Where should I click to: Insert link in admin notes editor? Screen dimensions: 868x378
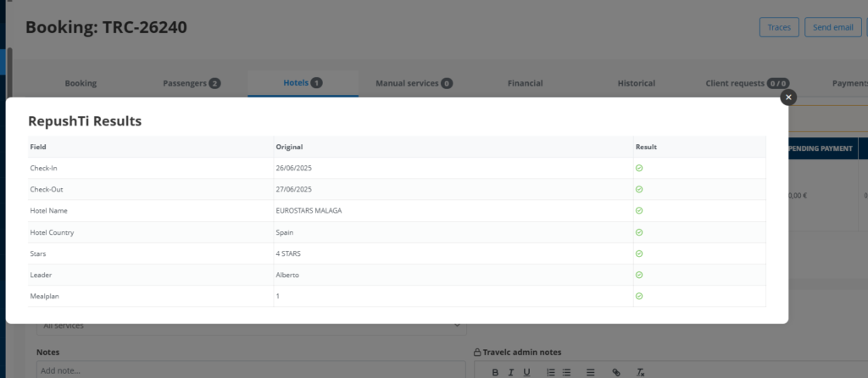tap(616, 372)
